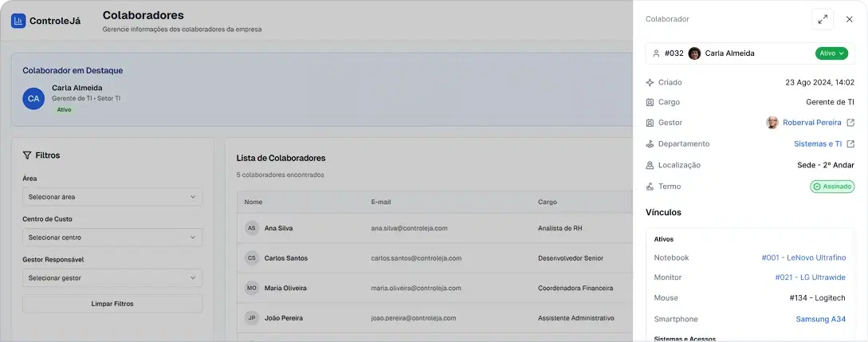Open the #021 - LG Ultrawide monitor link
Viewport: 868px width, 342px height.
pos(810,277)
